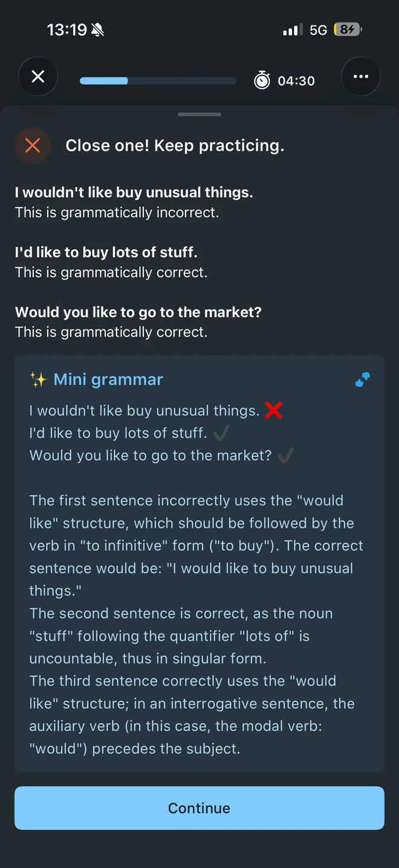Select sentence "I'd like to buy lots of stuff."
399x868 pixels.
[x=106, y=252]
